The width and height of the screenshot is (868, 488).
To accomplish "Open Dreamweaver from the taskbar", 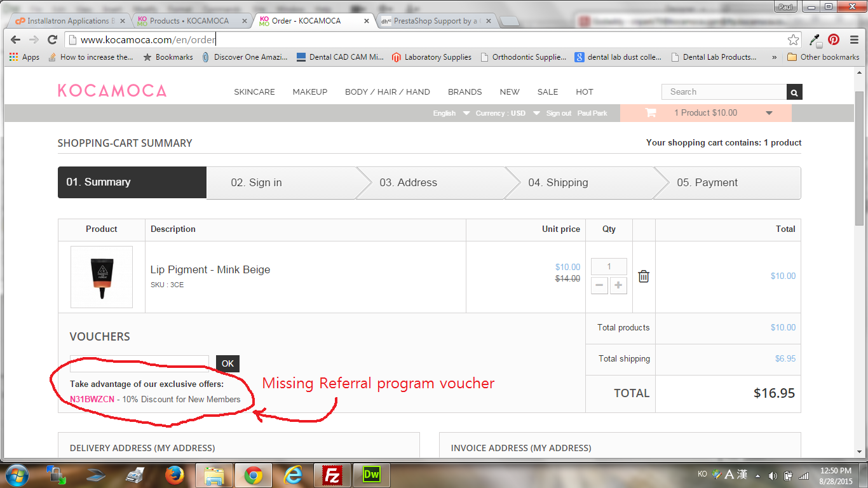I will [x=372, y=475].
